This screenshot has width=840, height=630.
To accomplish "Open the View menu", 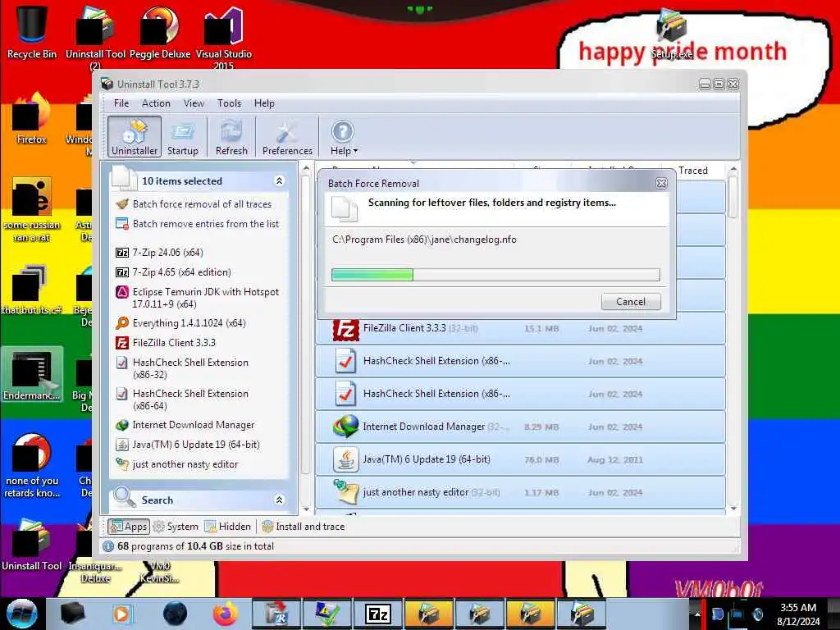I will 194,103.
